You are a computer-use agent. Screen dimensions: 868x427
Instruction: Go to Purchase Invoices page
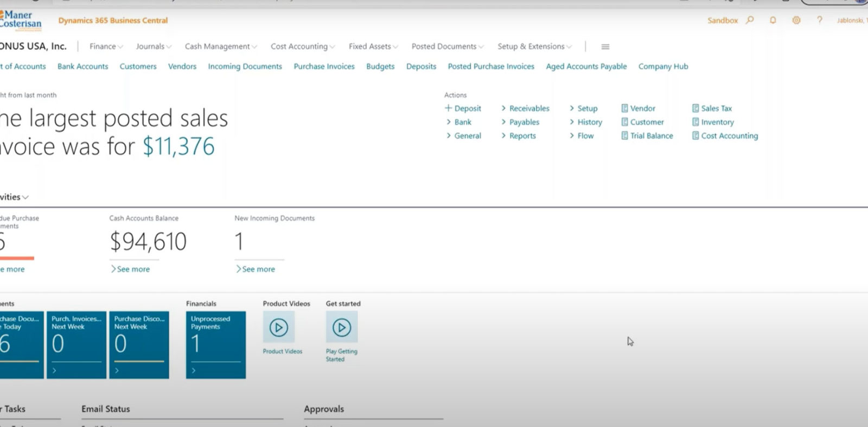tap(324, 67)
